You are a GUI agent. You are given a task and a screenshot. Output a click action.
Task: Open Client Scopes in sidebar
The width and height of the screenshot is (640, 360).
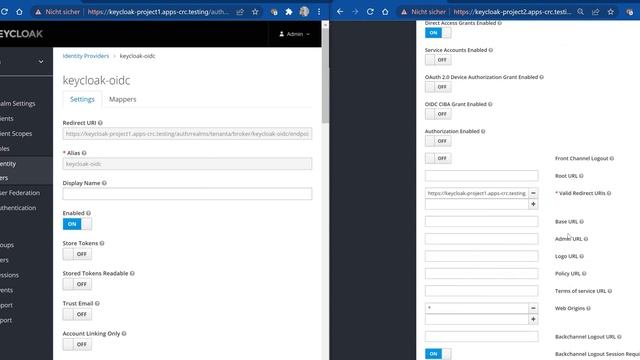click(16, 134)
